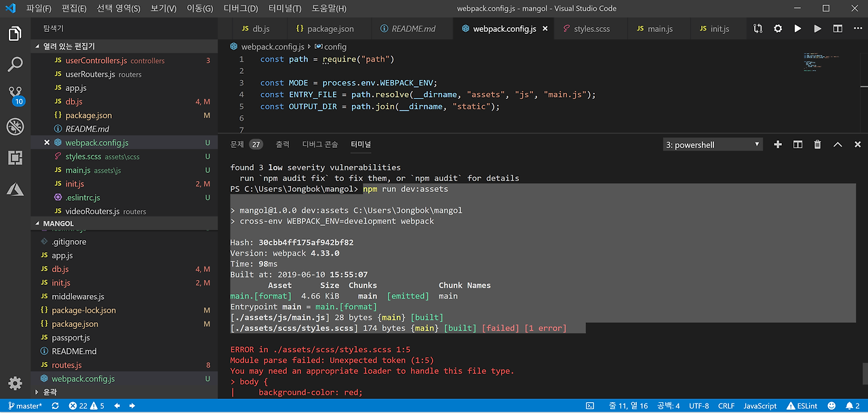
Task: Click the terminal icon in status bar
Action: click(591, 406)
